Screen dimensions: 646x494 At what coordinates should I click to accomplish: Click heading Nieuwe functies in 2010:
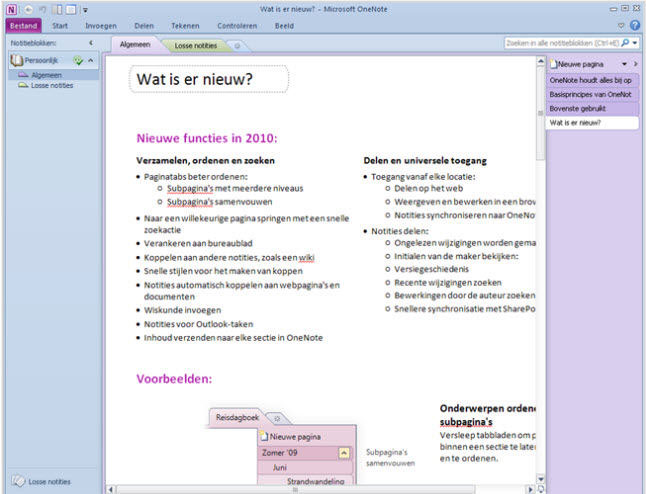pyautogui.click(x=207, y=138)
